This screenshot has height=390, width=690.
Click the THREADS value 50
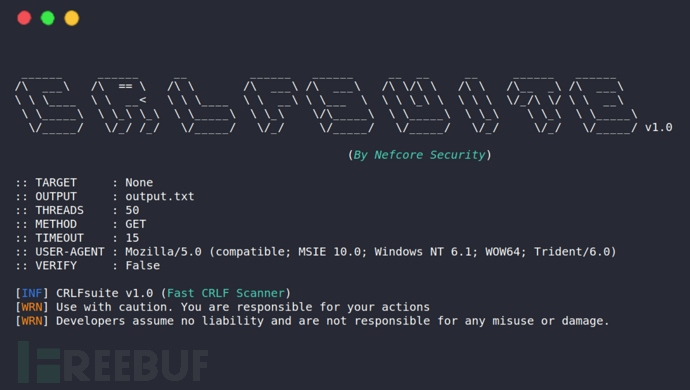pyautogui.click(x=132, y=210)
